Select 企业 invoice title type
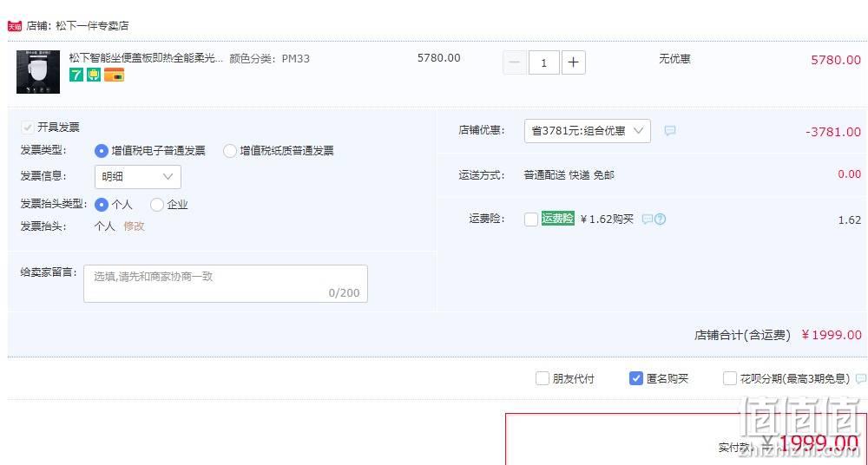Screen dimensions: 868x465 (157, 205)
